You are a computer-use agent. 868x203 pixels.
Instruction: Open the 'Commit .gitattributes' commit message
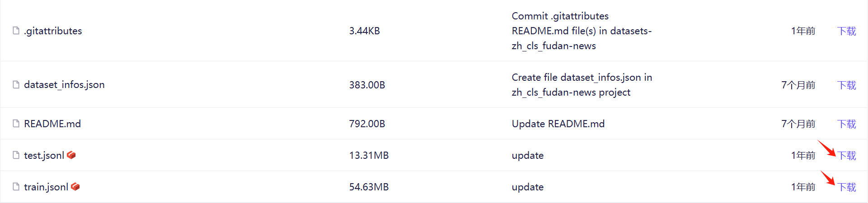(x=581, y=31)
